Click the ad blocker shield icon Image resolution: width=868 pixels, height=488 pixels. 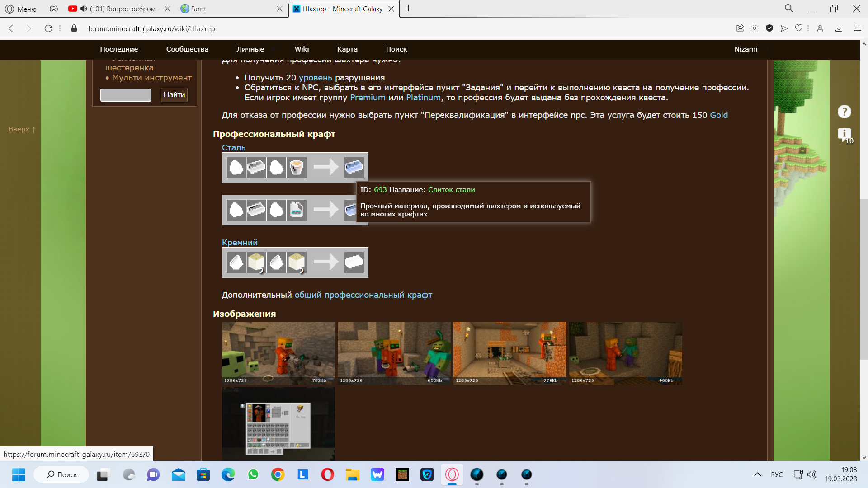click(769, 28)
